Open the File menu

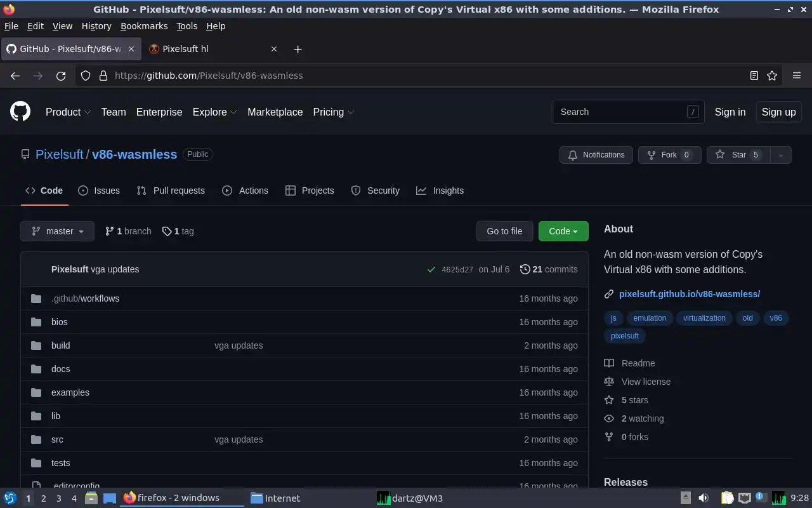tap(11, 26)
